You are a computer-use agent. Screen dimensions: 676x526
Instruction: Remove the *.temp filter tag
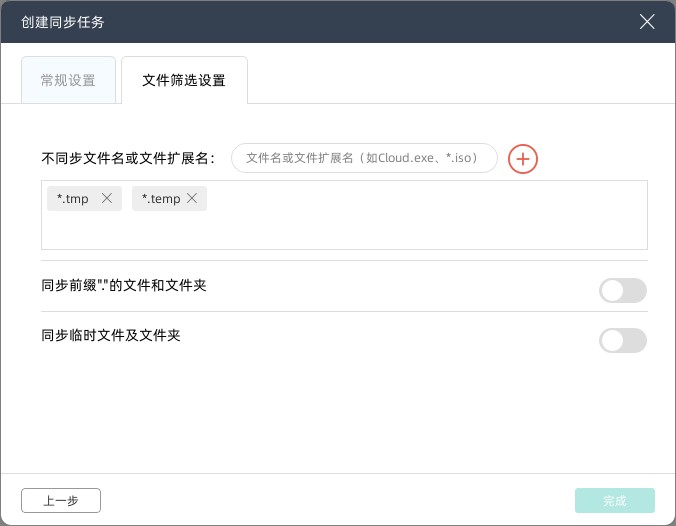tap(192, 198)
